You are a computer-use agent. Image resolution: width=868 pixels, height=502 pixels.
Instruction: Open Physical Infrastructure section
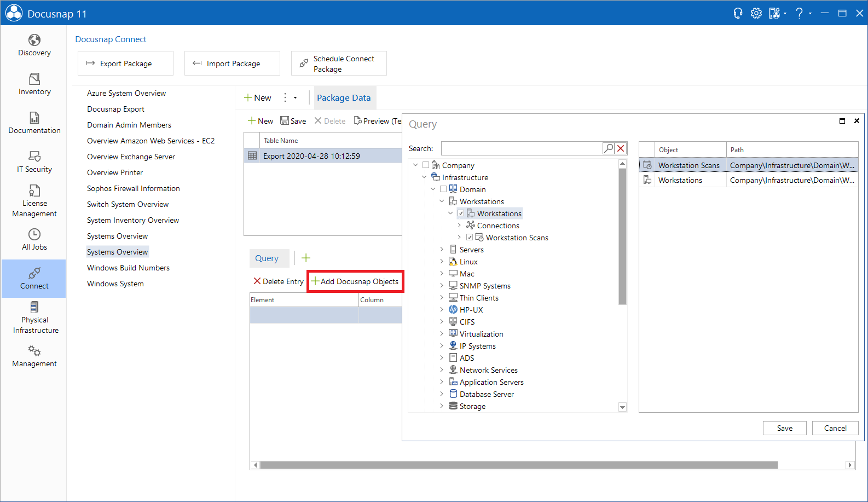coord(34,318)
